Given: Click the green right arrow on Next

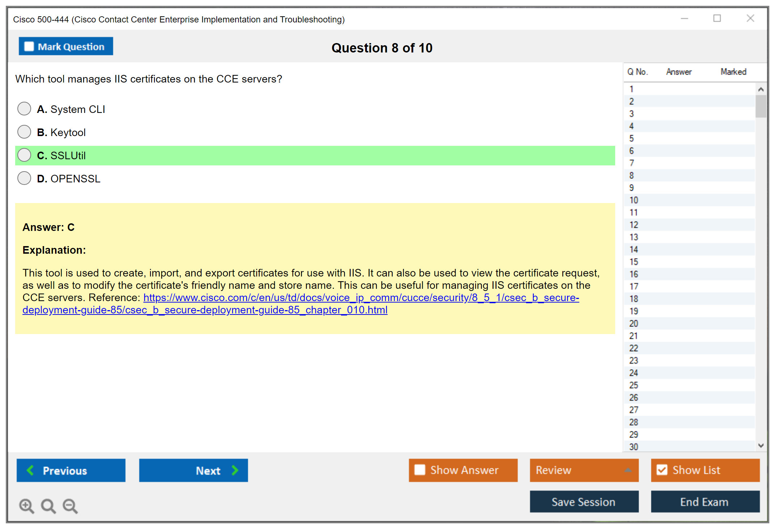Looking at the screenshot, I should click(x=235, y=470).
